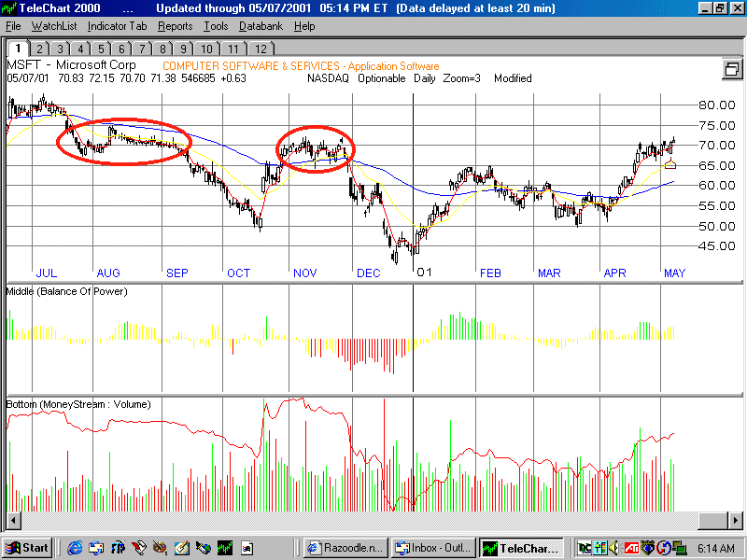The height and width of the screenshot is (560, 747).
Task: Click the NOV month label
Action: point(305,273)
